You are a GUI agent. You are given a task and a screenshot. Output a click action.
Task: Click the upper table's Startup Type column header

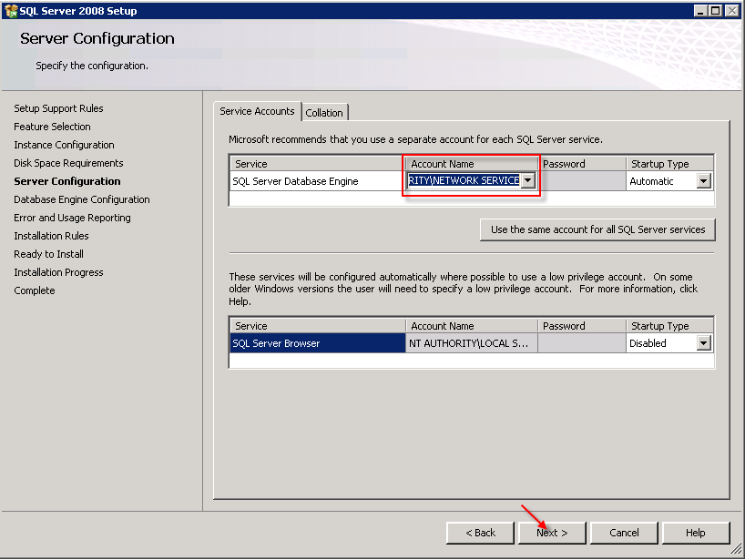click(670, 164)
